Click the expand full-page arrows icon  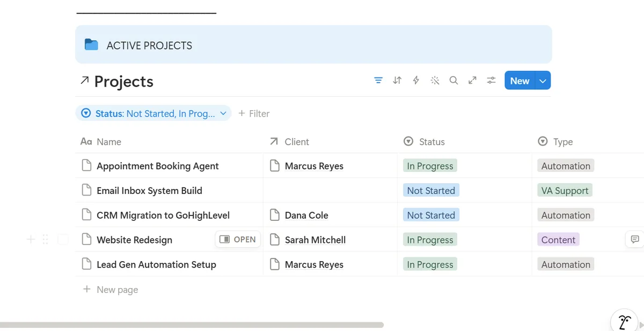[x=472, y=81]
